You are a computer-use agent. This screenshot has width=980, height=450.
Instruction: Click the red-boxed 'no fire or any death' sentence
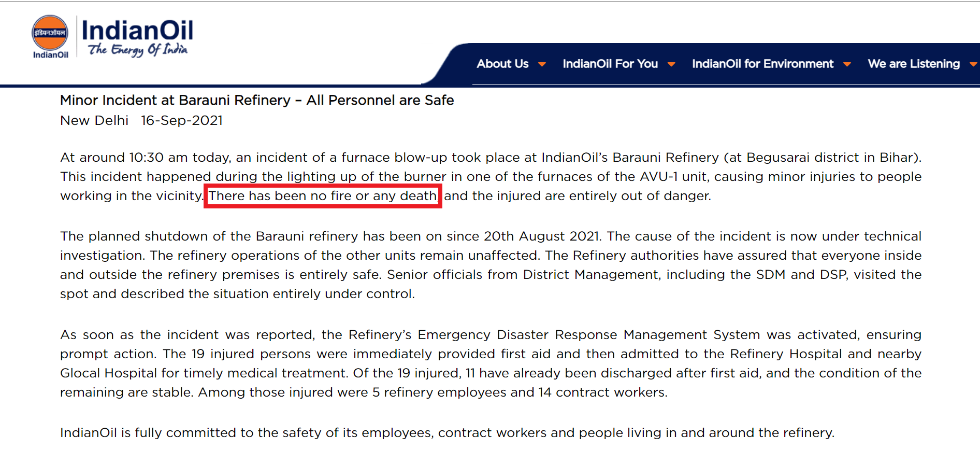coord(323,196)
